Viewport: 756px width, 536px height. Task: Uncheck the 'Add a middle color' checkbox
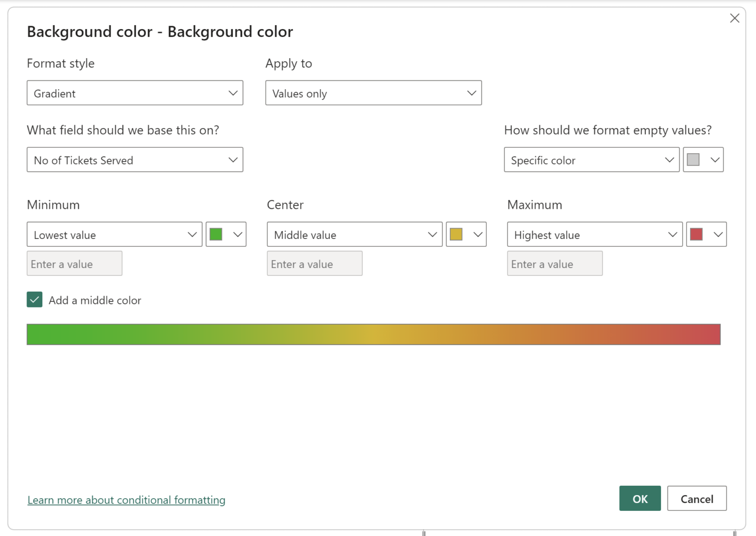pos(34,300)
